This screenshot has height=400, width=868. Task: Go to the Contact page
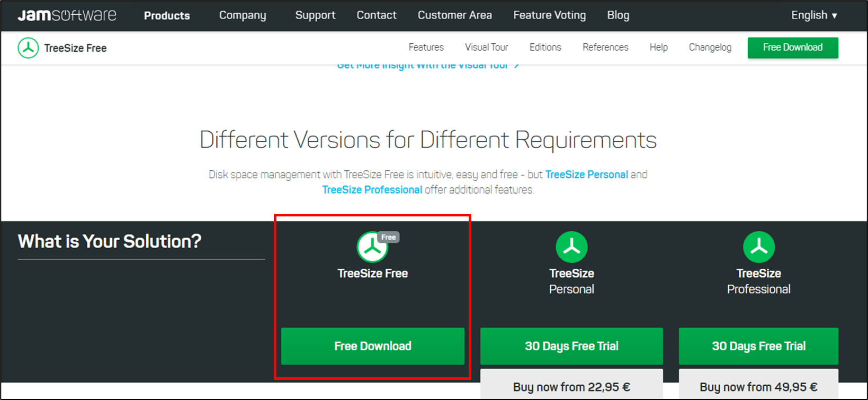point(377,15)
